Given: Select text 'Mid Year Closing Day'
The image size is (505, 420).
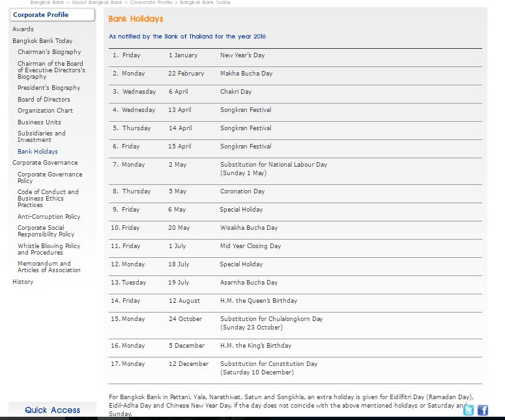Looking at the screenshot, I should (x=251, y=246).
